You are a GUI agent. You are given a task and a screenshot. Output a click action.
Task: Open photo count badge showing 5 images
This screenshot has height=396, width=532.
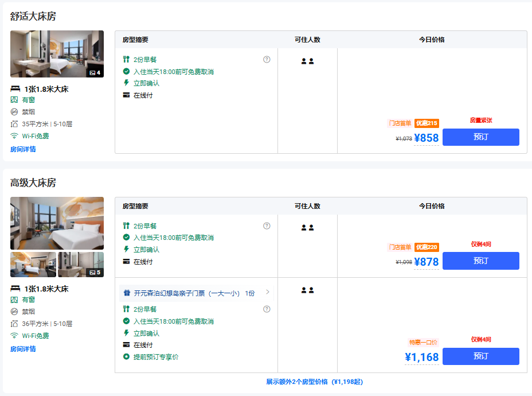[95, 273]
